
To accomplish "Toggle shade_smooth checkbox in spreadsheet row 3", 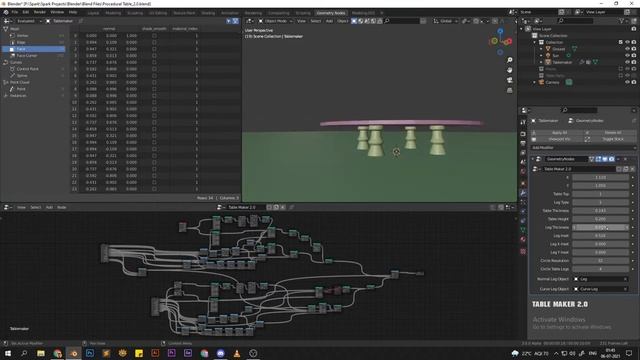I will pos(154,56).
